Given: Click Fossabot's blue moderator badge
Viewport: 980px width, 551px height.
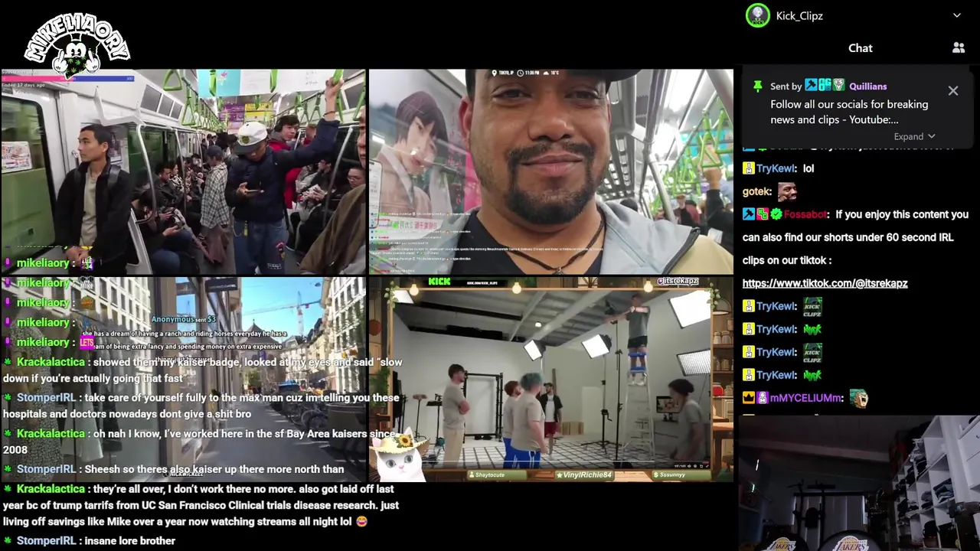Looking at the screenshot, I should tap(749, 214).
